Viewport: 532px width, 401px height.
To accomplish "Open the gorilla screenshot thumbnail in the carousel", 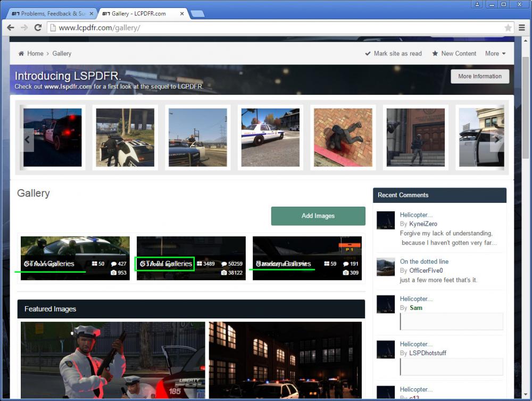I will pos(343,137).
